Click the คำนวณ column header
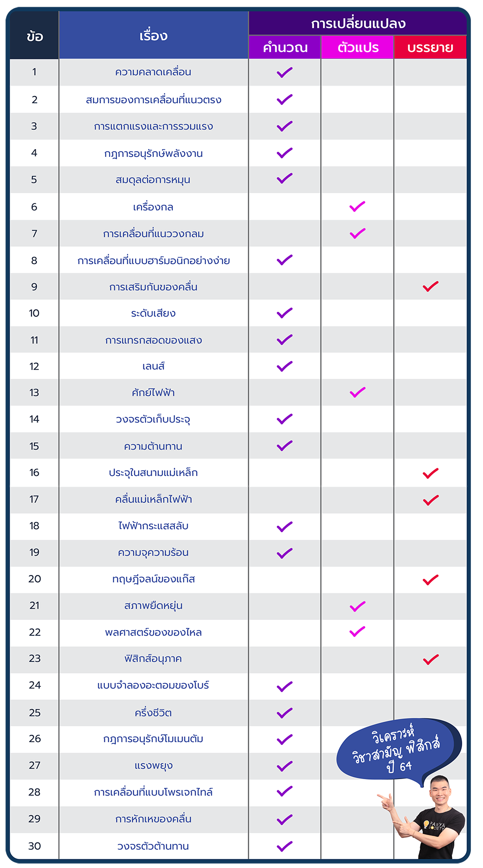Screen dimensions: 483x868 (x=285, y=48)
